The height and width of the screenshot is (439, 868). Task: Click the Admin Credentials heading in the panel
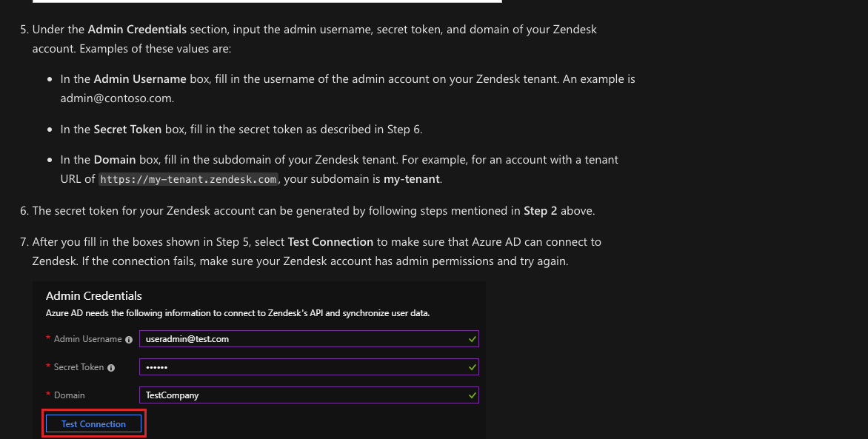pyautogui.click(x=93, y=296)
